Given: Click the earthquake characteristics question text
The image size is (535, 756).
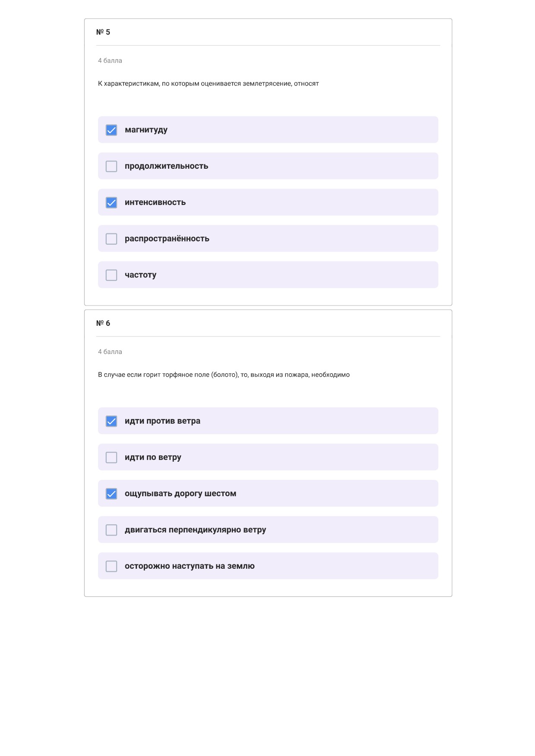Looking at the screenshot, I should 208,84.
